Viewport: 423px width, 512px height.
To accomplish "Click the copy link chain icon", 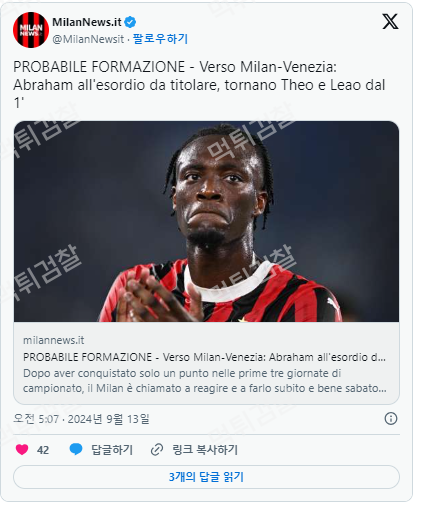I will click(157, 450).
